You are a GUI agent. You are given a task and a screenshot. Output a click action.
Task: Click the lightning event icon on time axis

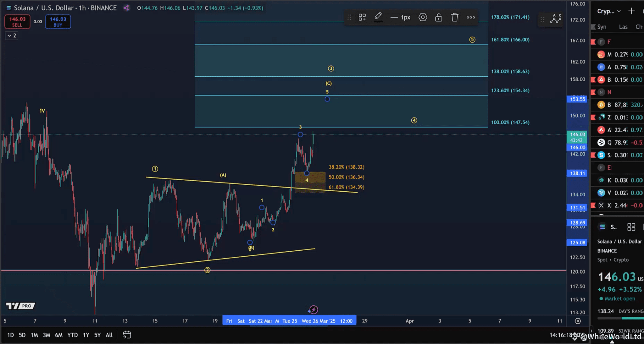click(313, 310)
